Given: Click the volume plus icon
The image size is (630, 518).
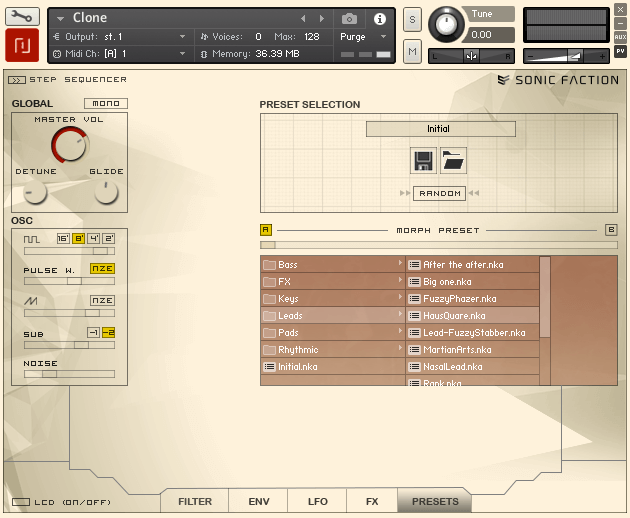Looking at the screenshot, I should [602, 57].
